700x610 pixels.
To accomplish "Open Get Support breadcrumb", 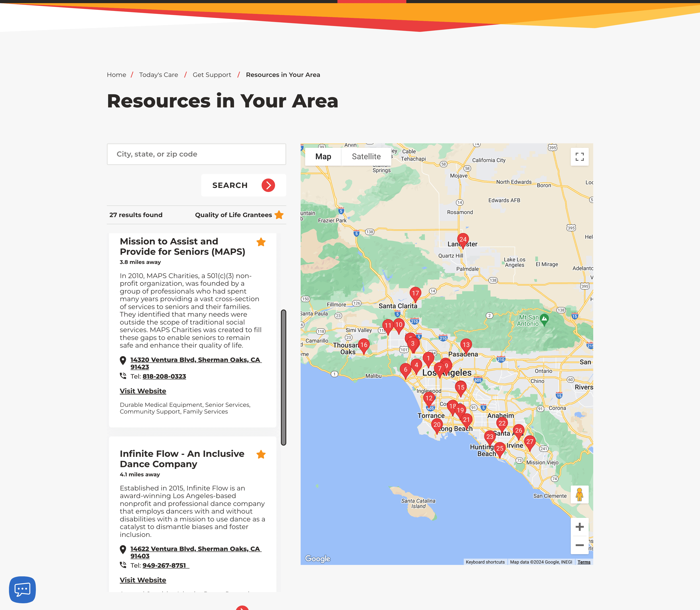I will click(212, 74).
